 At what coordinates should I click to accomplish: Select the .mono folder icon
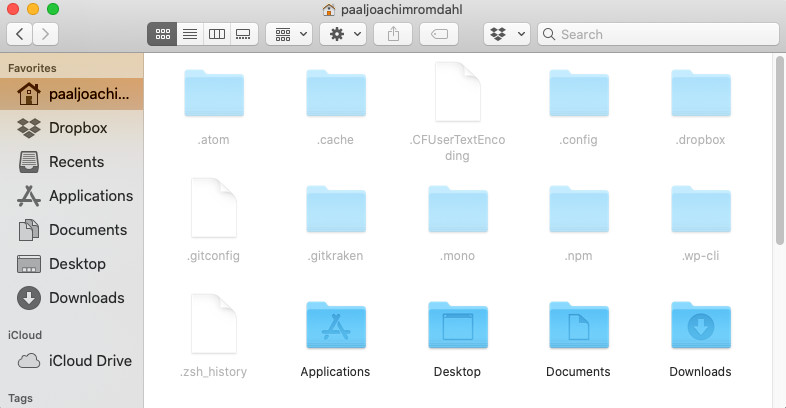pyautogui.click(x=458, y=209)
